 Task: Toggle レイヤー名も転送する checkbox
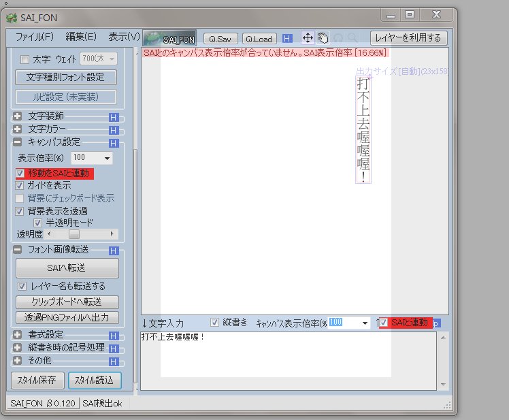point(22,286)
